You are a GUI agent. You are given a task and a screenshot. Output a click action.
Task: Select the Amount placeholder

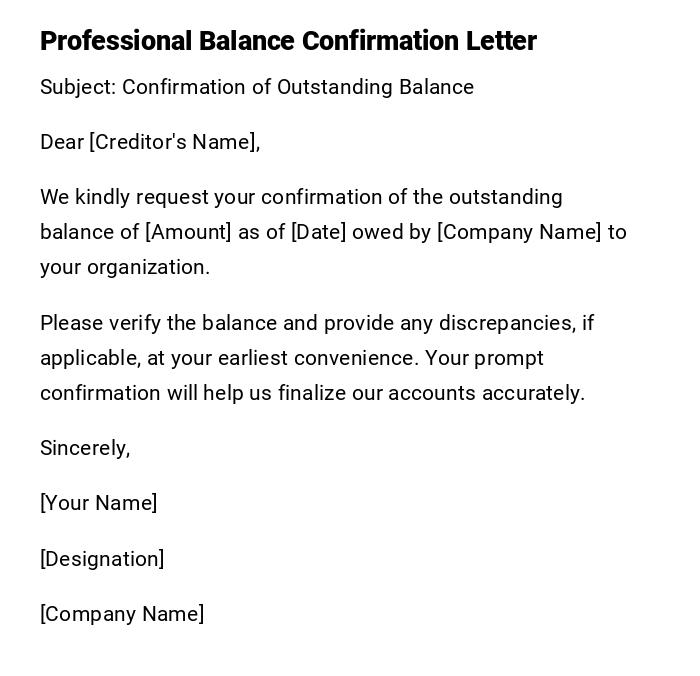pos(188,232)
